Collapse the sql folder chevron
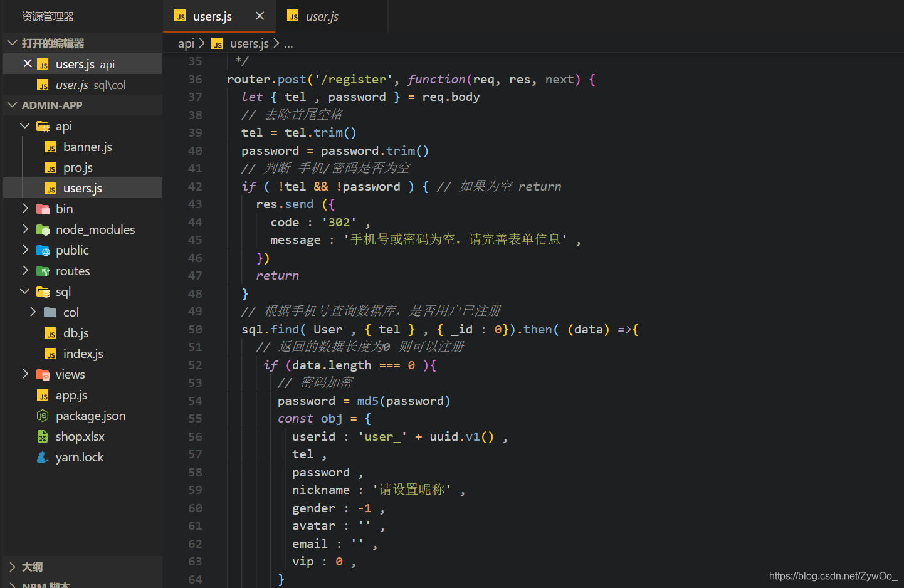Viewport: 904px width, 588px height. tap(25, 291)
